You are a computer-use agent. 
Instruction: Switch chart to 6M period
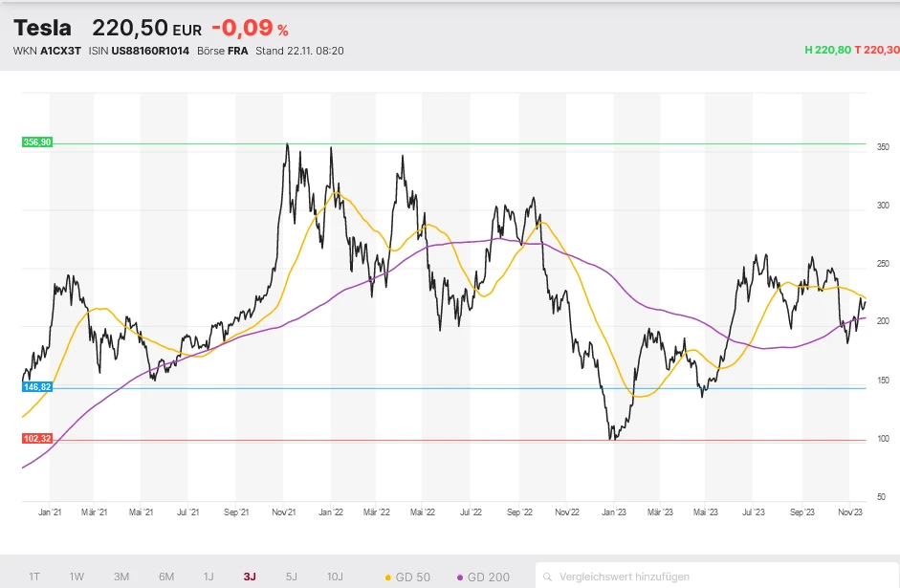pyautogui.click(x=165, y=577)
